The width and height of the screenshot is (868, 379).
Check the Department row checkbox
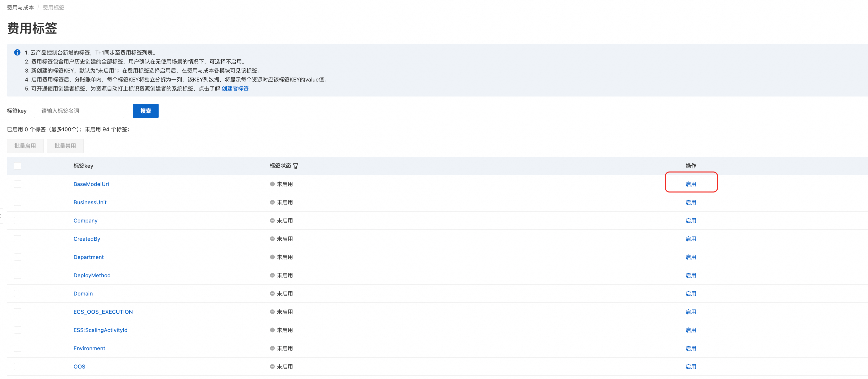pos(18,257)
